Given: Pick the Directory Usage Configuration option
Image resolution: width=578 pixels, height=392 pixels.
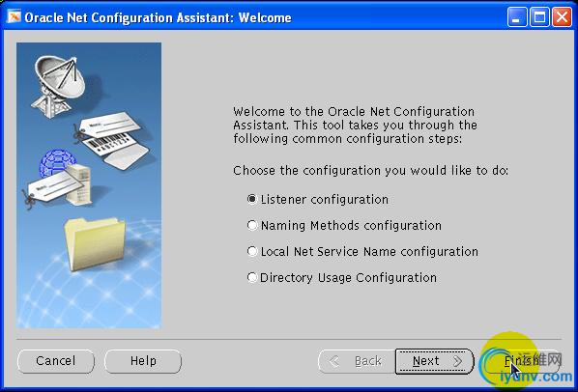Looking at the screenshot, I should click(x=252, y=277).
